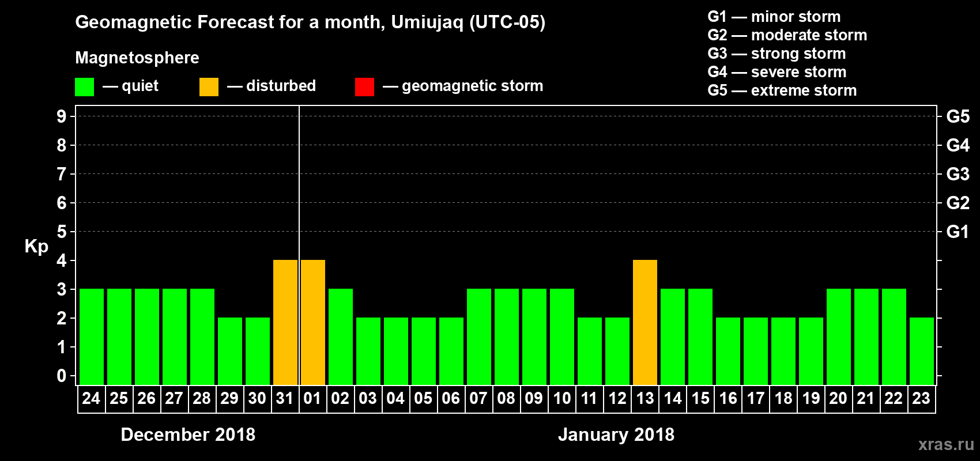Image resolution: width=980 pixels, height=461 pixels.
Task: Click the green bar for January 07
Action: [x=479, y=337]
